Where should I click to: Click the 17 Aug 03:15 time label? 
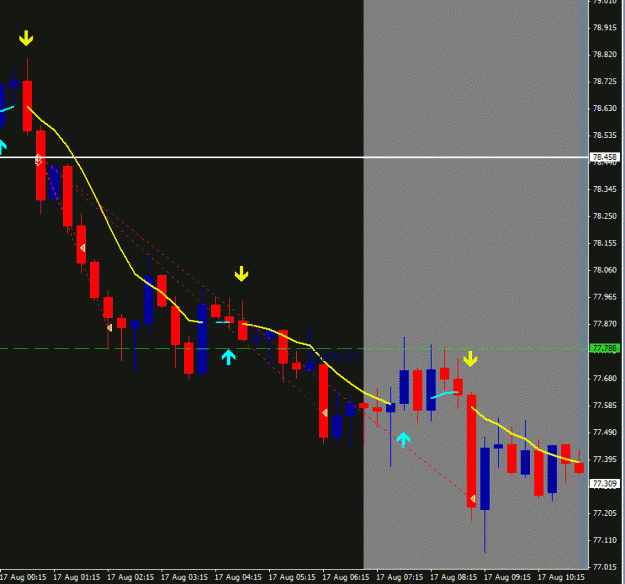click(184, 577)
